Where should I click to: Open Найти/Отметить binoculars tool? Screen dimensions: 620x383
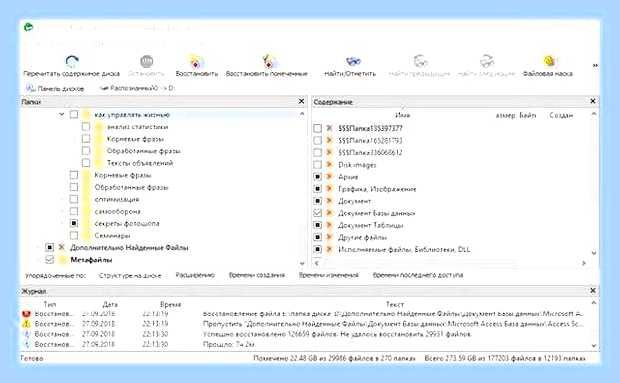point(353,61)
